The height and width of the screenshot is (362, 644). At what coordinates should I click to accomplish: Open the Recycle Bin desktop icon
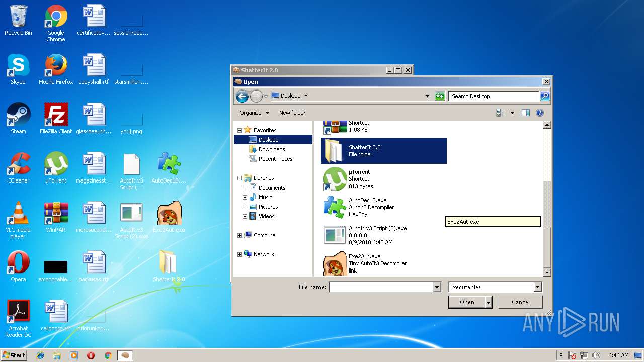(x=18, y=21)
